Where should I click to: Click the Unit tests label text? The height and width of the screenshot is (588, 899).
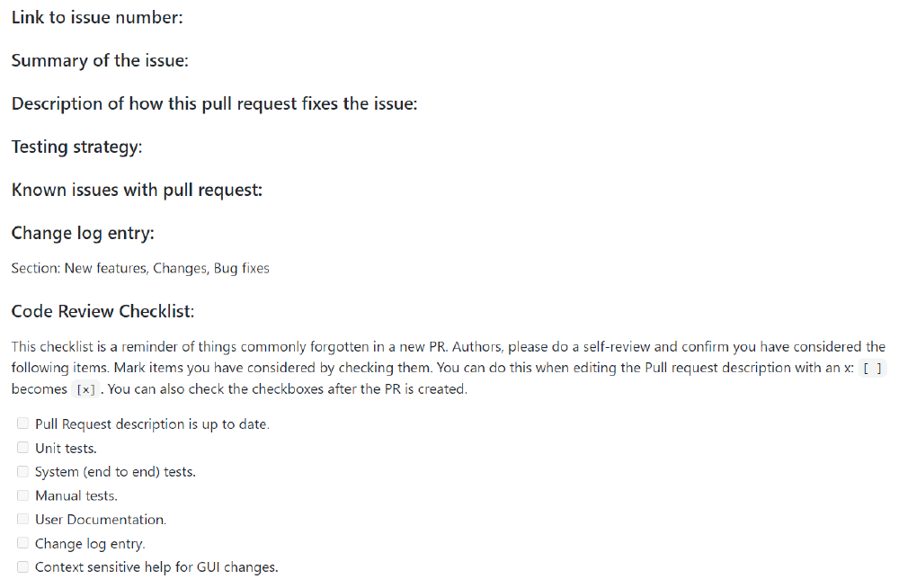66,448
